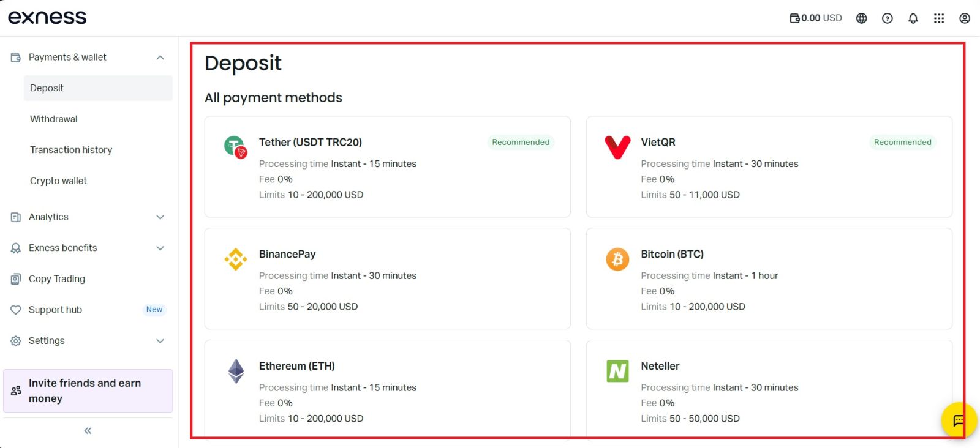980x448 pixels.
Task: Select the Neteller payment card
Action: pyautogui.click(x=769, y=389)
